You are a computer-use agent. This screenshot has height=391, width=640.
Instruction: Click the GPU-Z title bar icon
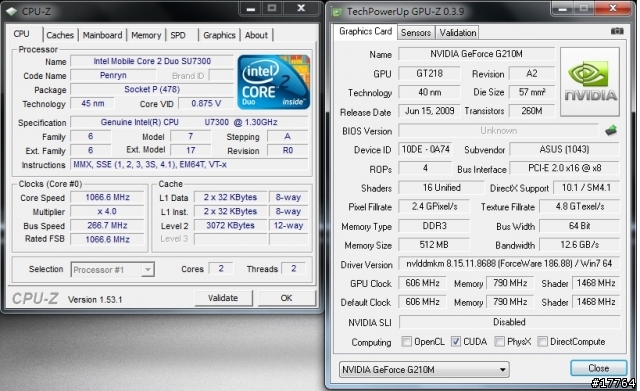tap(337, 12)
